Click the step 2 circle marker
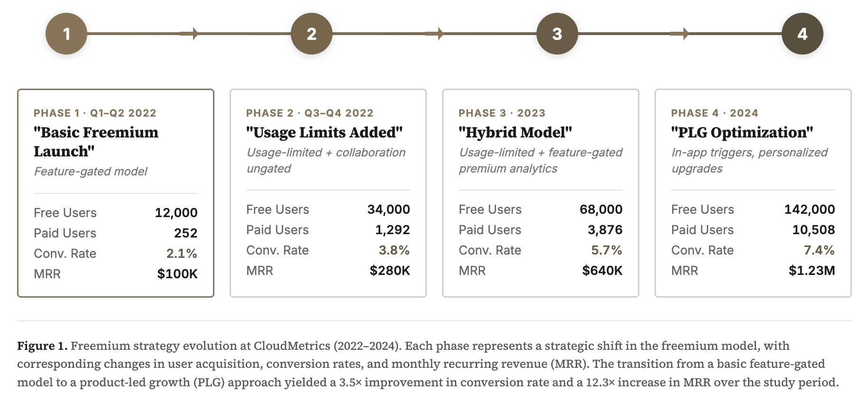868x401 pixels. (x=311, y=34)
